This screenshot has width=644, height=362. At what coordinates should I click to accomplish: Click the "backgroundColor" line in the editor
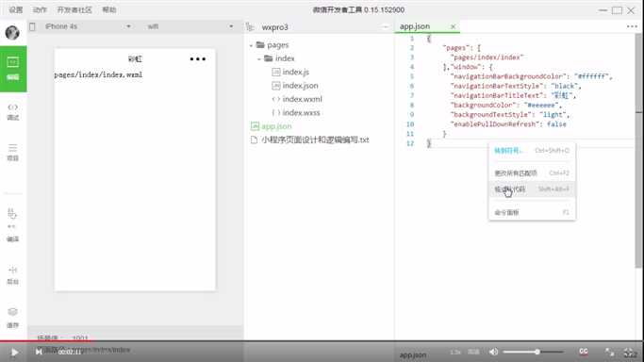[x=506, y=105]
